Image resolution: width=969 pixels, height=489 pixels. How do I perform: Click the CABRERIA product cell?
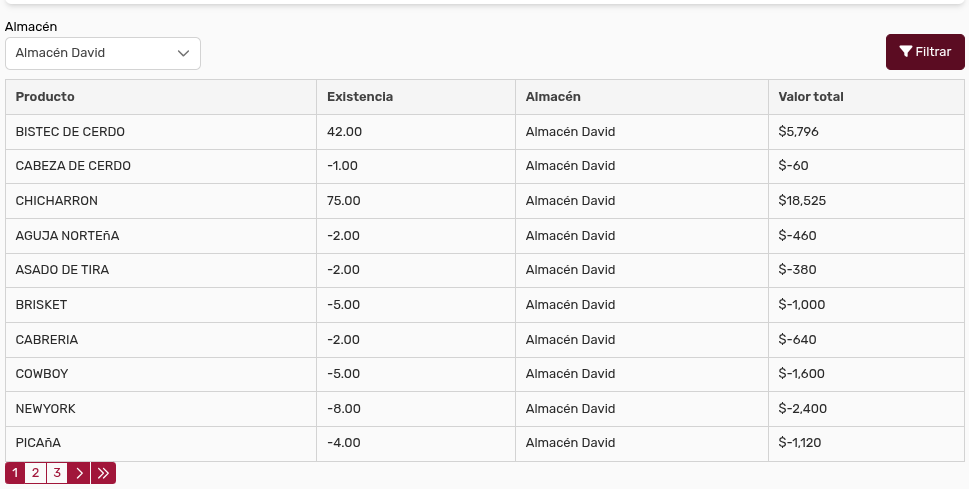pos(47,340)
